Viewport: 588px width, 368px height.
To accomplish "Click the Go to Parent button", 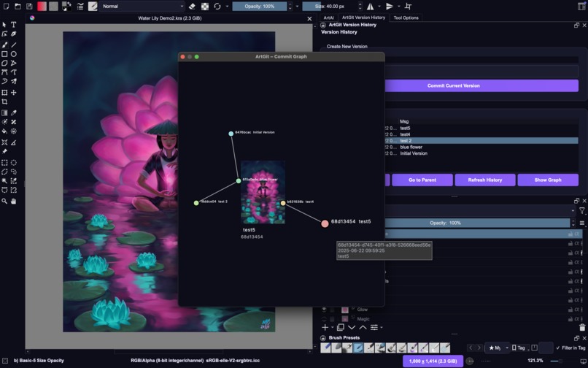I will [422, 180].
